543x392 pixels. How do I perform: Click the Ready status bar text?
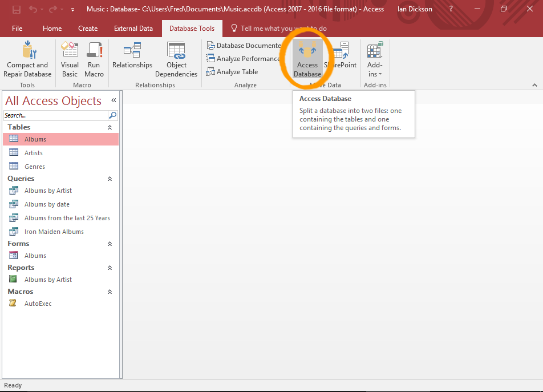click(x=13, y=385)
